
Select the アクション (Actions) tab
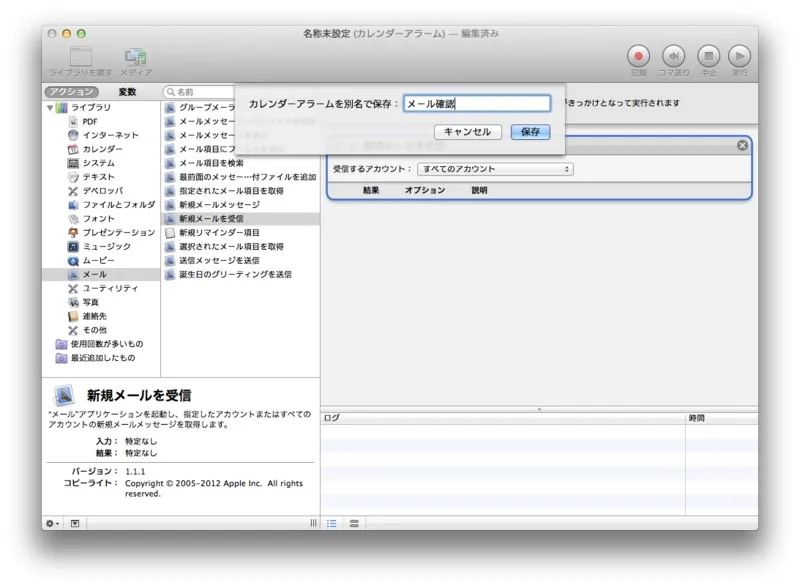tap(73, 92)
